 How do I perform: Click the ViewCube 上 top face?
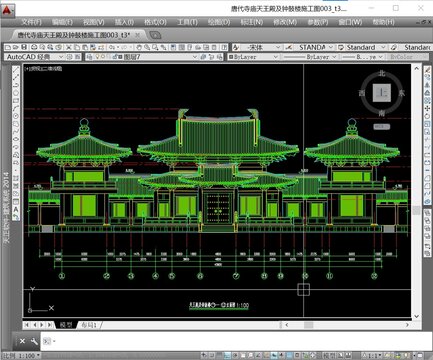tap(382, 93)
